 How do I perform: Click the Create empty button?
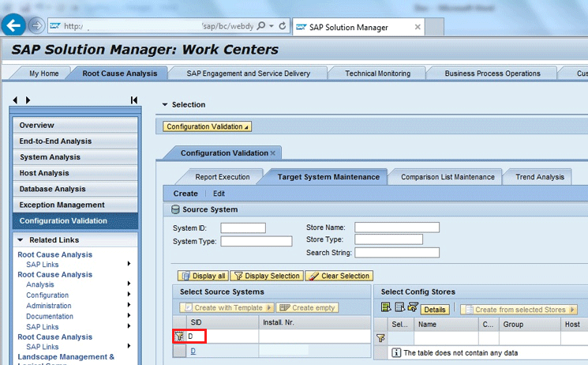click(307, 307)
